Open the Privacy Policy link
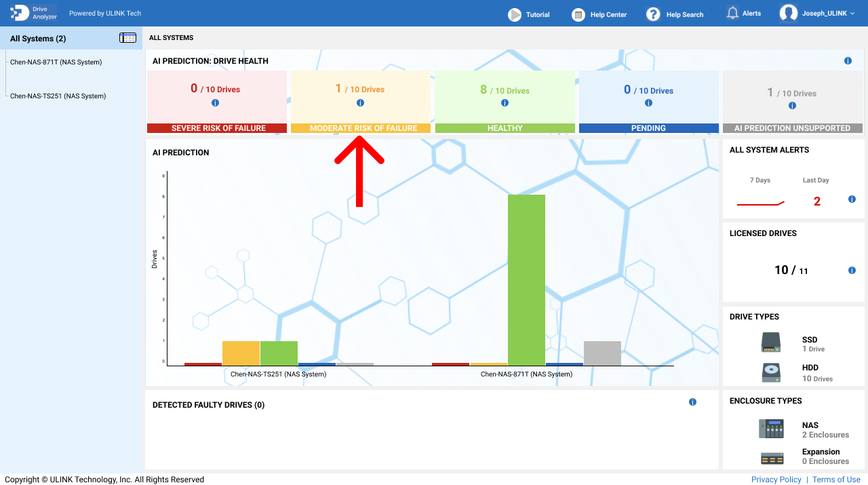The width and height of the screenshot is (868, 485). coord(776,480)
